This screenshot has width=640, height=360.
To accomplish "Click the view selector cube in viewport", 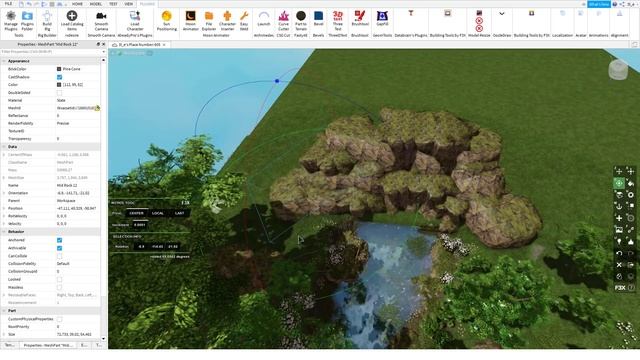I will click(x=618, y=69).
